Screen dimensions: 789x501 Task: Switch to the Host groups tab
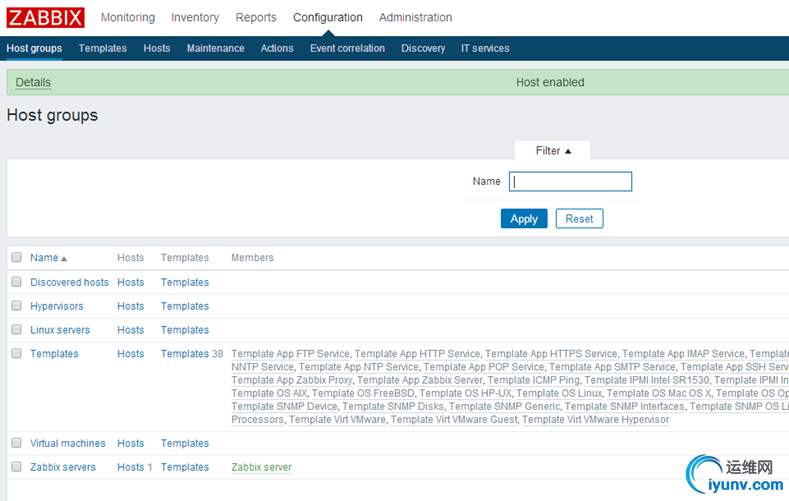[x=34, y=48]
